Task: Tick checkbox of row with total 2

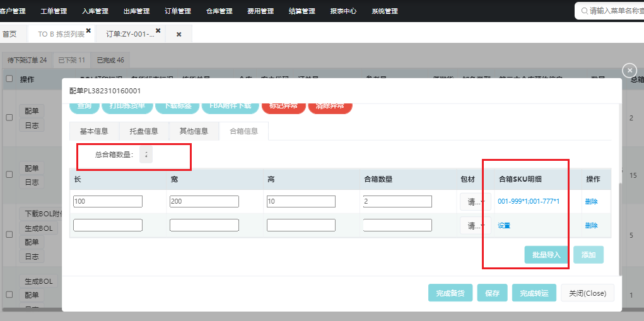Action: [x=9, y=117]
